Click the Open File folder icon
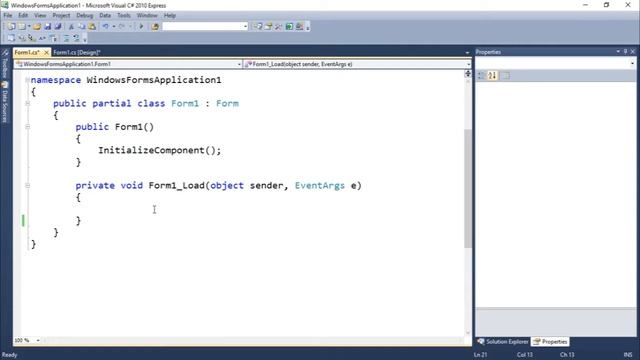The height and width of the screenshot is (360, 640). click(x=37, y=27)
